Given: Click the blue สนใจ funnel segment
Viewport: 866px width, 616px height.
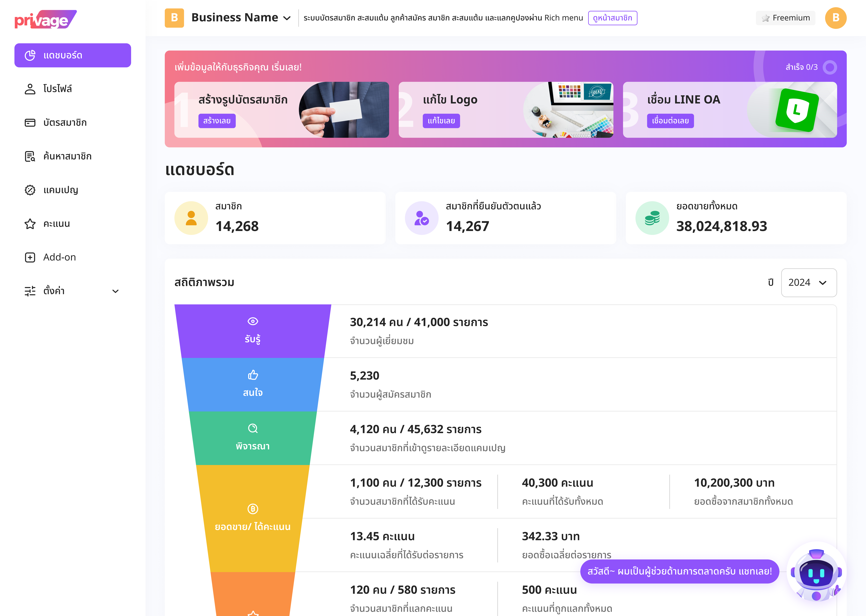Looking at the screenshot, I should (253, 385).
